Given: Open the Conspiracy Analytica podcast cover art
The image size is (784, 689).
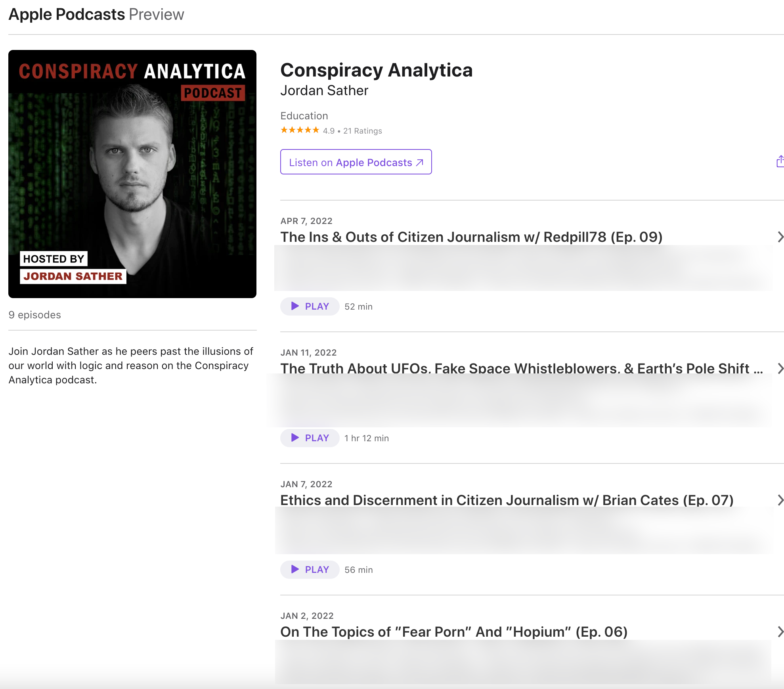Looking at the screenshot, I should (x=132, y=174).
